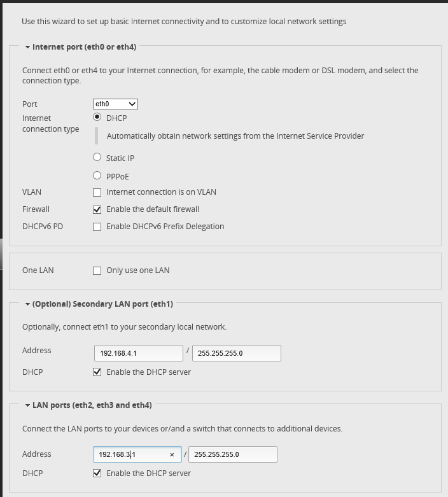Viewport: 448px width, 497px height.
Task: Click the LAN ports subnet mask field
Action: [x=232, y=454]
